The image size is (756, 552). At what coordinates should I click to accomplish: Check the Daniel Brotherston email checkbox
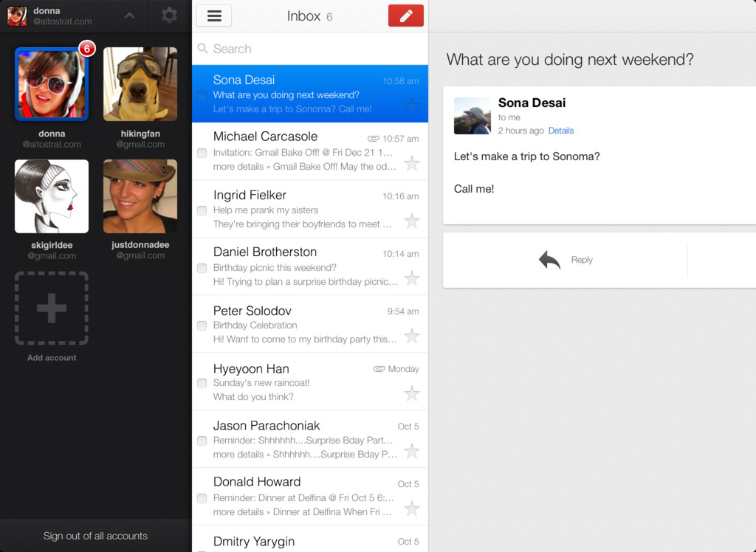coord(202,268)
